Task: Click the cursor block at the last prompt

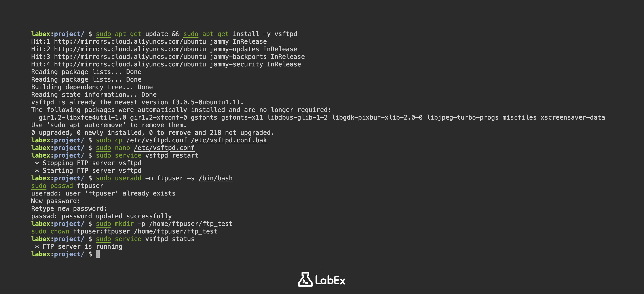Action: click(x=98, y=254)
